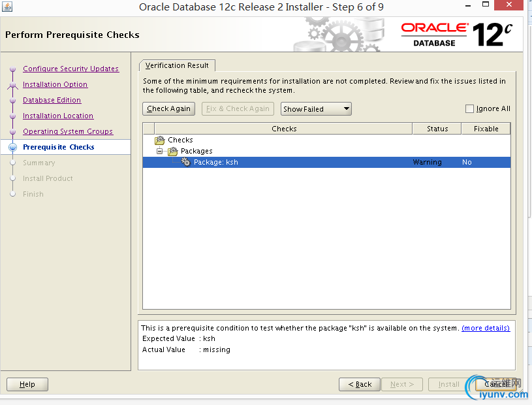Click the gear icon beside Package: ksh

185,162
